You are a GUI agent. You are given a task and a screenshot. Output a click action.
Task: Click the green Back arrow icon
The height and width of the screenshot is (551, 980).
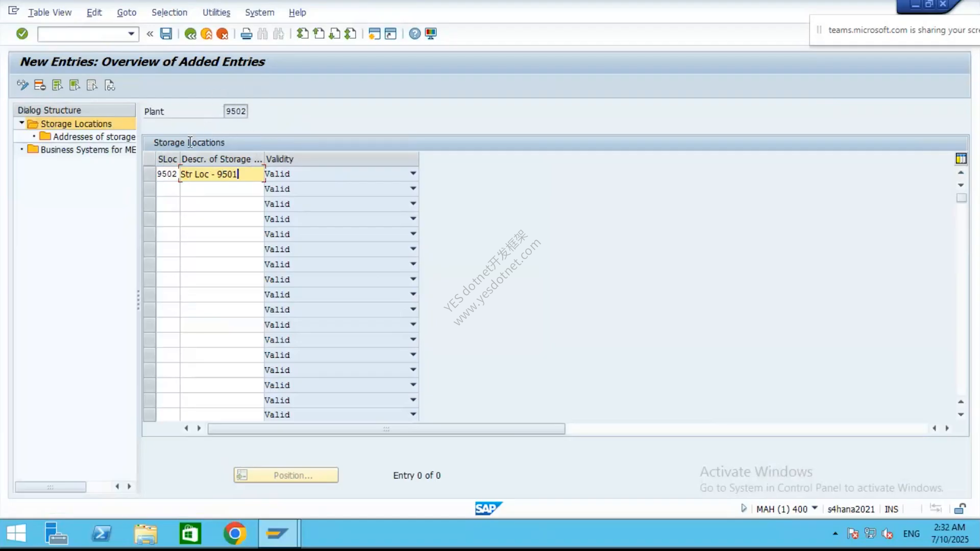[x=190, y=34]
